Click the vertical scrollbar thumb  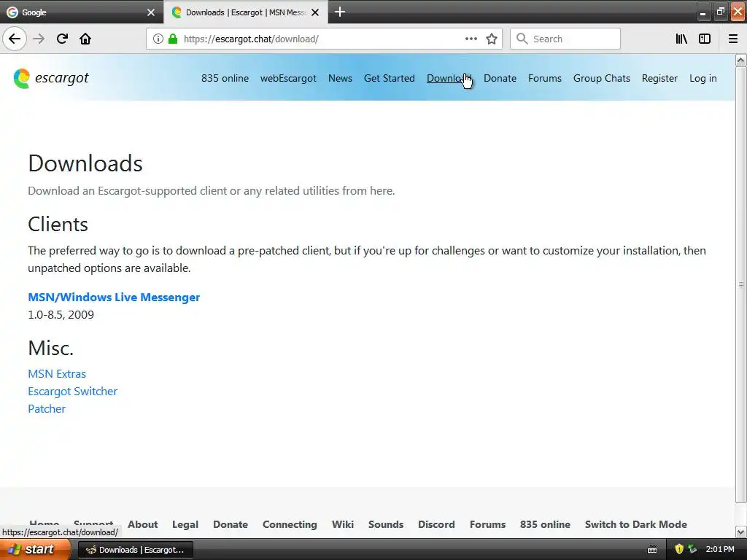[741, 285]
